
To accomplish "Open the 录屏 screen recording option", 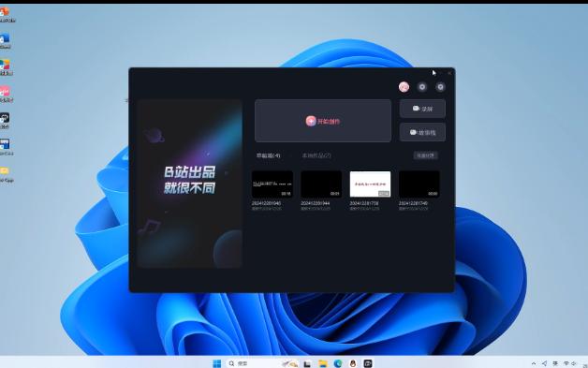I will [422, 109].
